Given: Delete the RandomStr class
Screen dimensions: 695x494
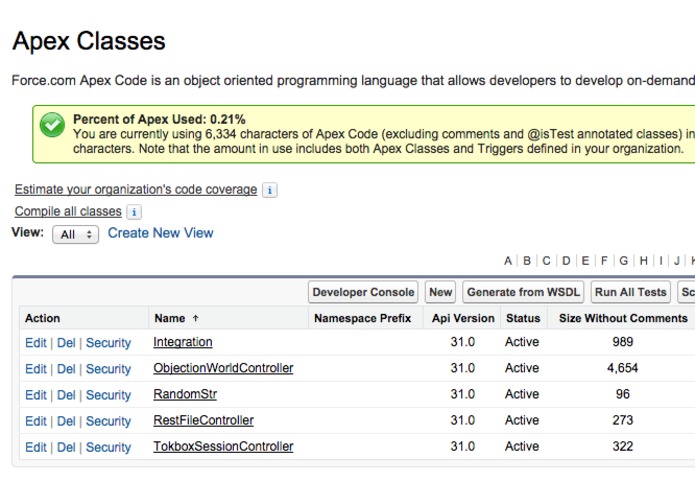Looking at the screenshot, I should (66, 394).
